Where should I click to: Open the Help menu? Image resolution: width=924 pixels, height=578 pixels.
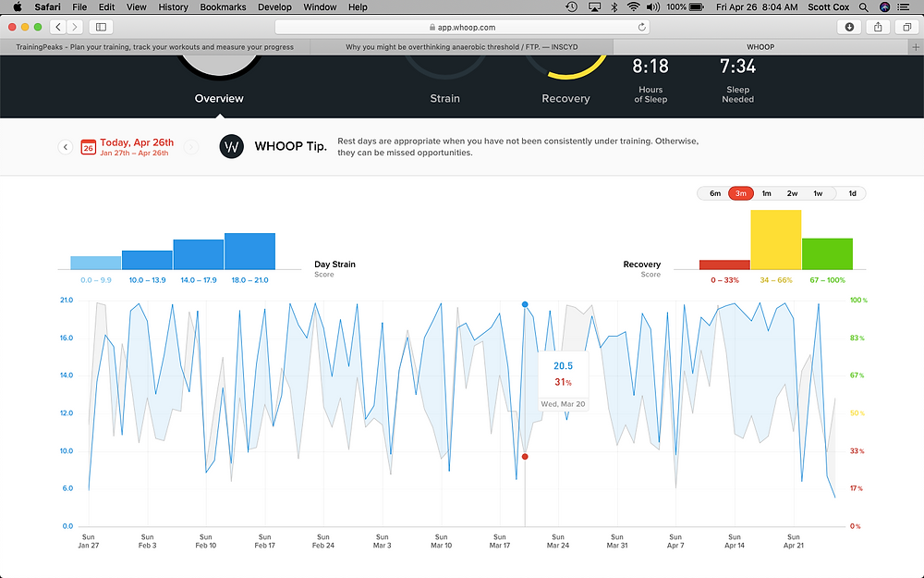coord(358,7)
